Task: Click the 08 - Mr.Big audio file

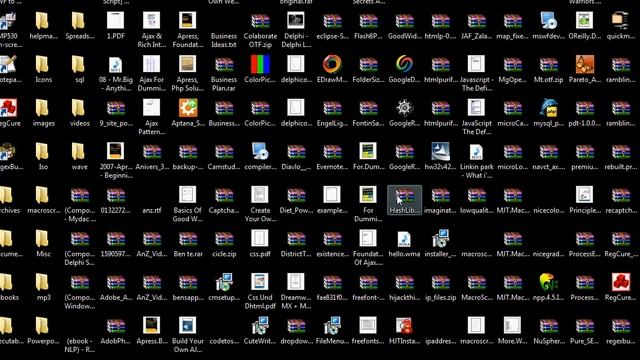Action: pos(116,64)
